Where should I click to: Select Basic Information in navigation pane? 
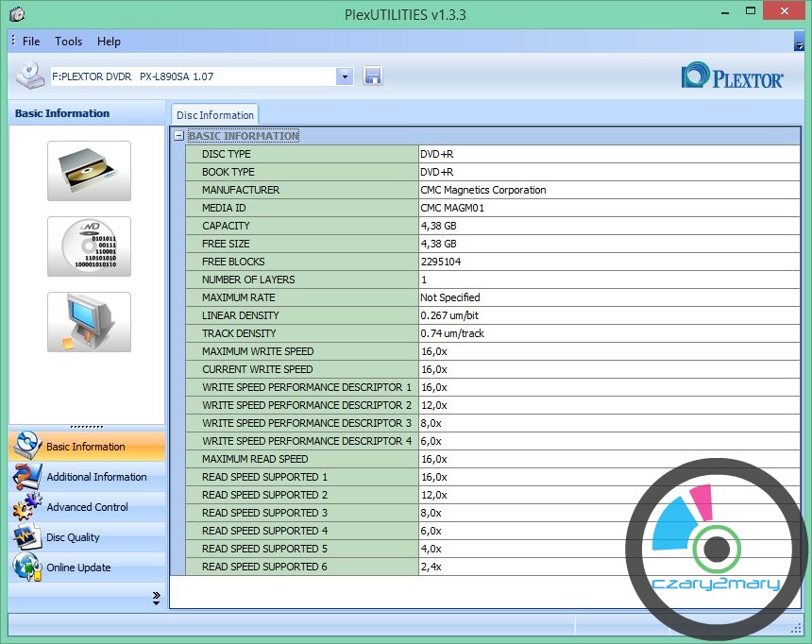[x=86, y=447]
